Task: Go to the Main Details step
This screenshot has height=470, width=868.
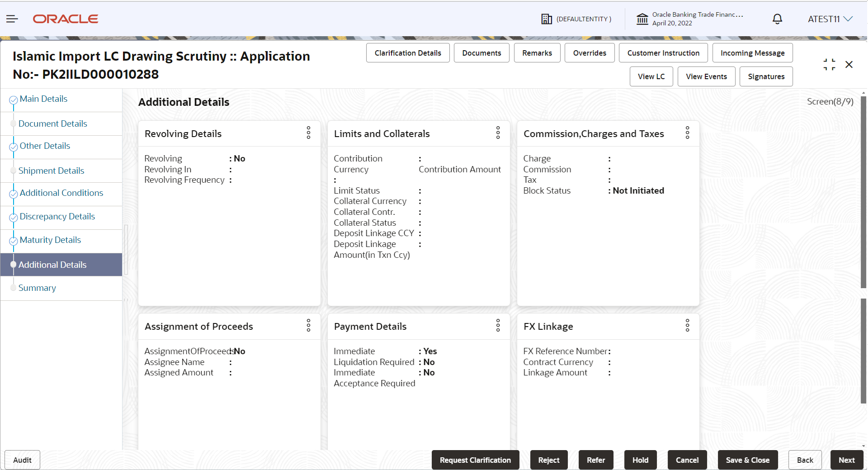Action: (x=43, y=99)
